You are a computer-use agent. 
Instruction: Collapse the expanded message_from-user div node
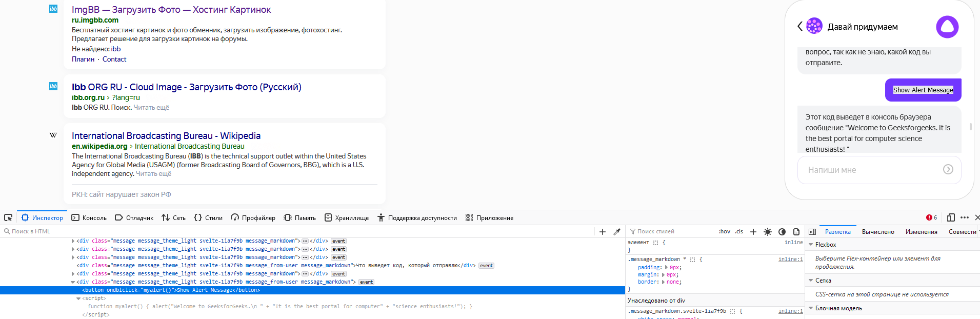(73, 282)
